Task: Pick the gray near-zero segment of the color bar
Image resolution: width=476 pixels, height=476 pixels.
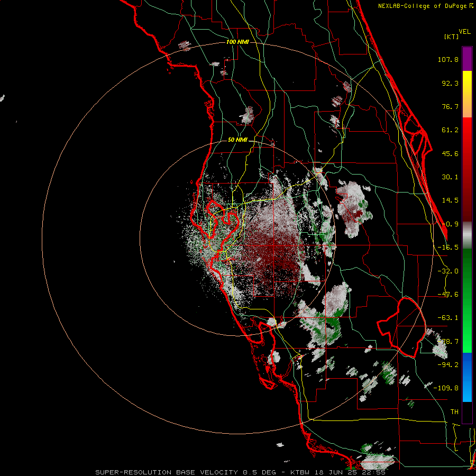Action: tap(467, 235)
